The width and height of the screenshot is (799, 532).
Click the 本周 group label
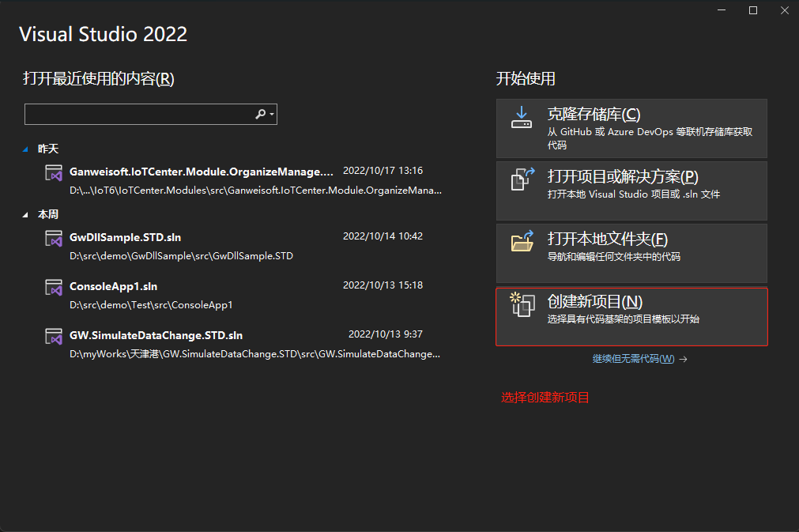(48, 214)
